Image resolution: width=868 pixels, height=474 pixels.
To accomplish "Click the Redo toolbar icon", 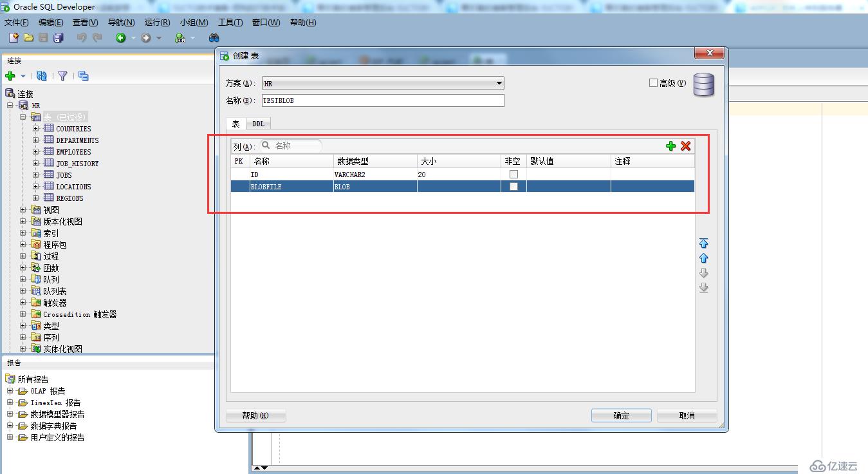I will click(x=97, y=38).
